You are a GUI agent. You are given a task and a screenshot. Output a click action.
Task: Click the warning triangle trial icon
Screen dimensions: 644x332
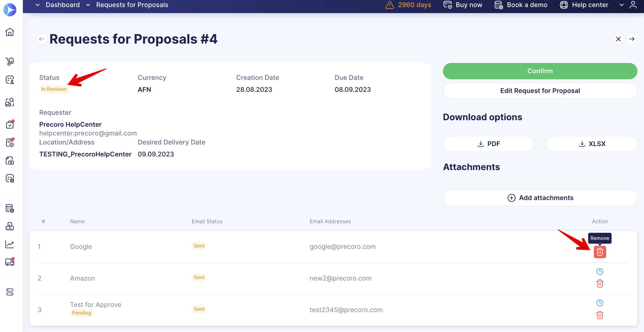pyautogui.click(x=390, y=5)
